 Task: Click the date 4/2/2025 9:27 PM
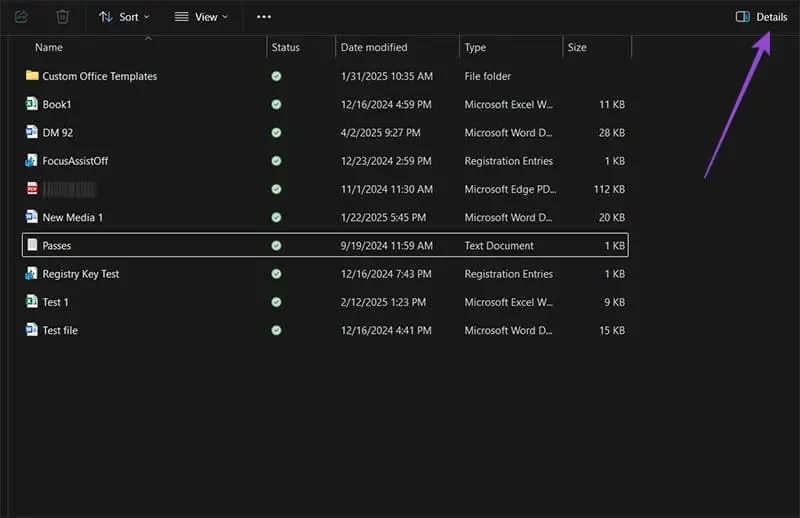[x=381, y=133]
